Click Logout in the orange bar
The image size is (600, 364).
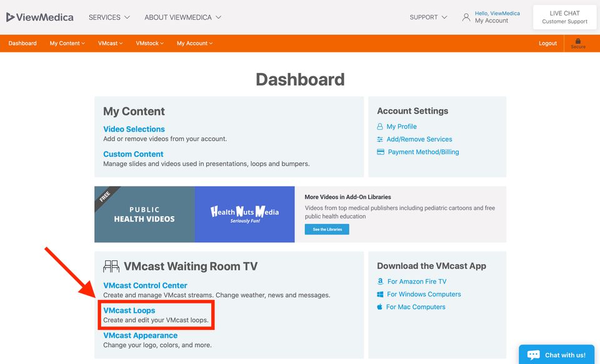click(547, 43)
